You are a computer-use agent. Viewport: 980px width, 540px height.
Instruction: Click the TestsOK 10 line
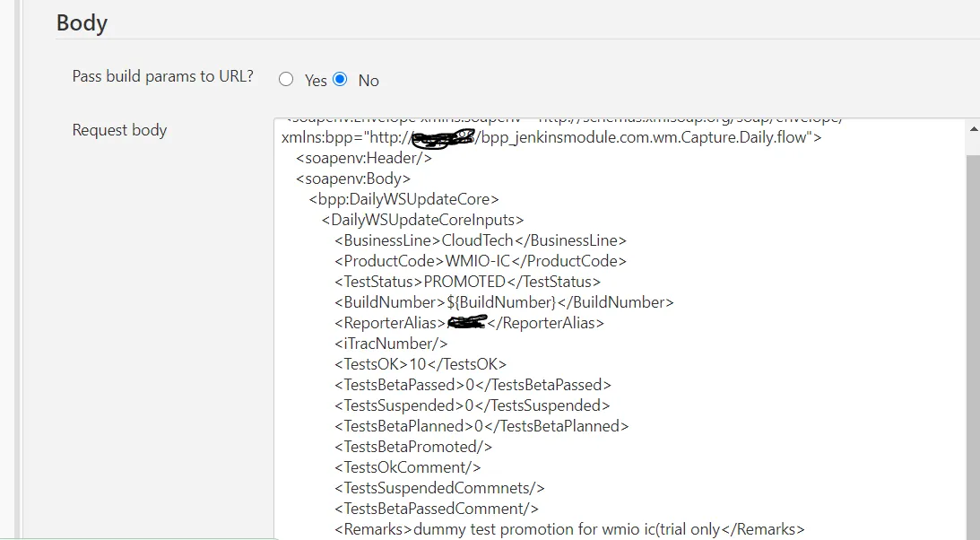tap(420, 364)
